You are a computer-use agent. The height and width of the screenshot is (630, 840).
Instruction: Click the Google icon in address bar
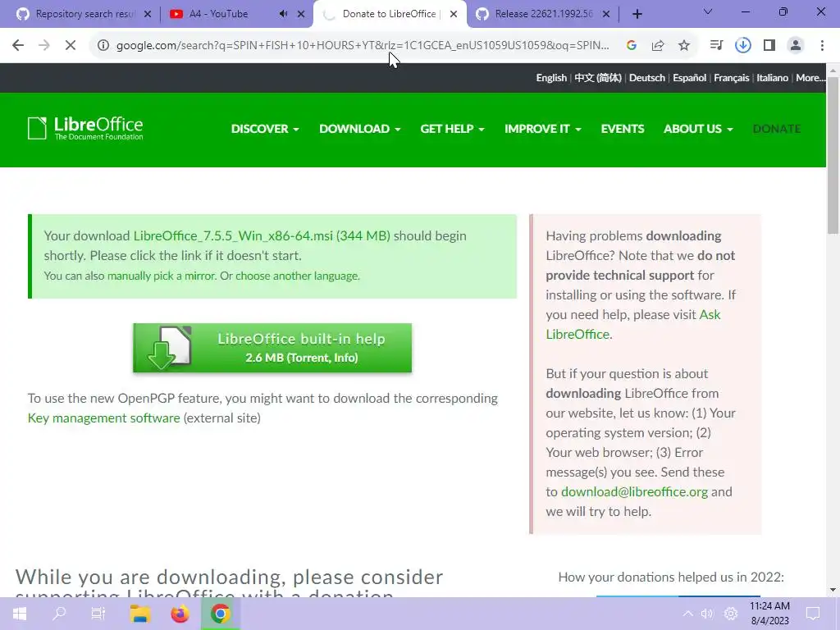coord(632,46)
